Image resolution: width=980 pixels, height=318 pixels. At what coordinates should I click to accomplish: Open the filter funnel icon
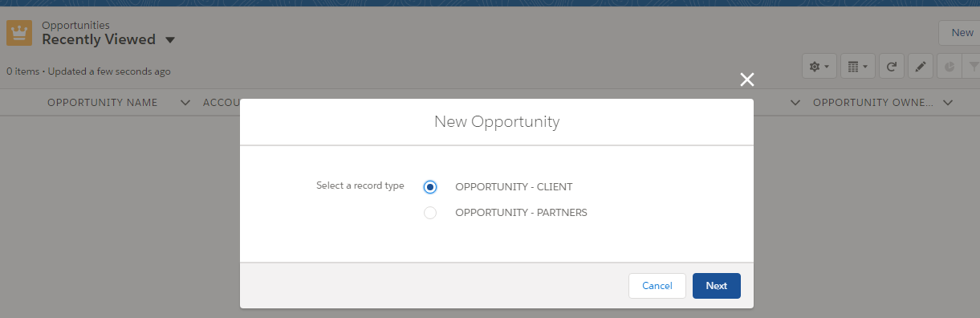(x=974, y=67)
